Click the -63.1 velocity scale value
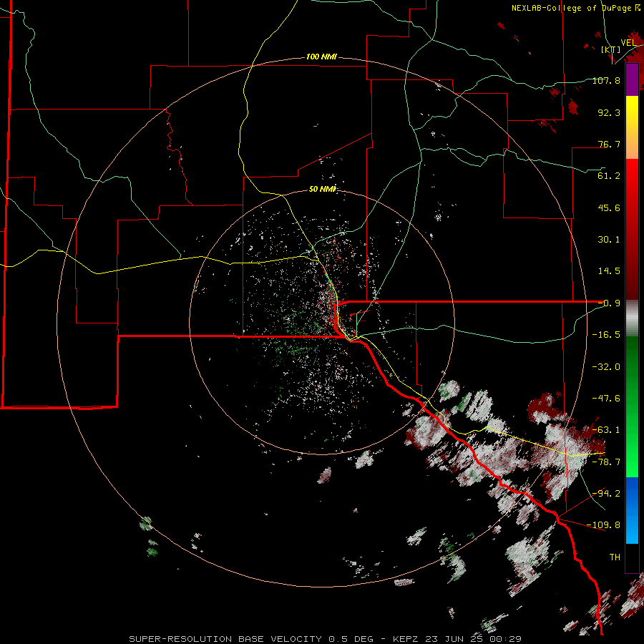644x644 pixels. [x=606, y=429]
